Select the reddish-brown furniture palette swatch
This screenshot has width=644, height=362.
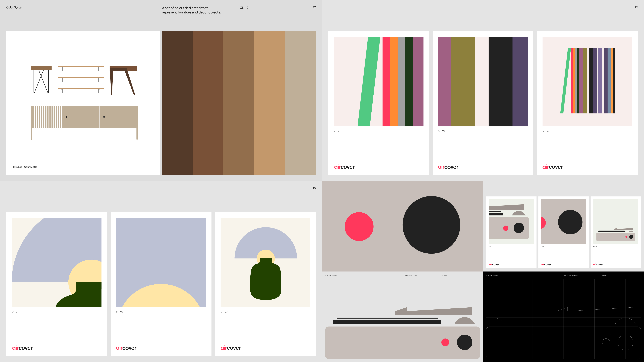tap(208, 103)
